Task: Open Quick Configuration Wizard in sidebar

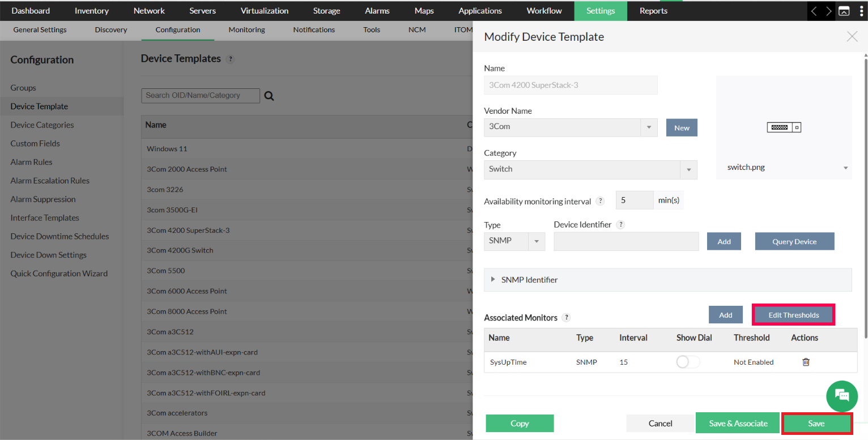Action: click(x=59, y=274)
